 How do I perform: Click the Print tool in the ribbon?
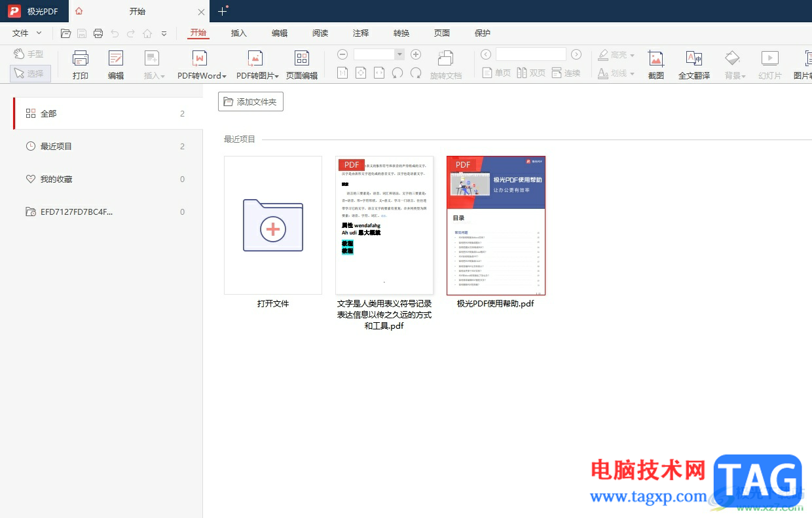pyautogui.click(x=81, y=65)
